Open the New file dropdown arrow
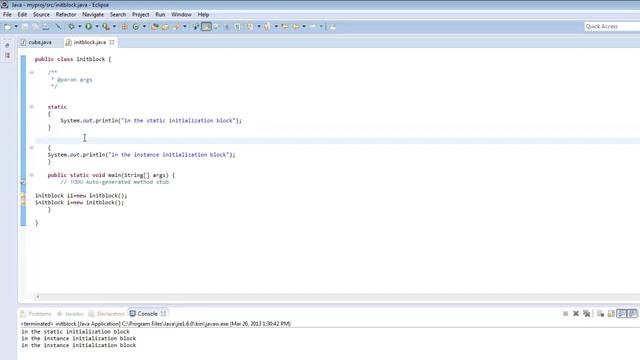 16,27
